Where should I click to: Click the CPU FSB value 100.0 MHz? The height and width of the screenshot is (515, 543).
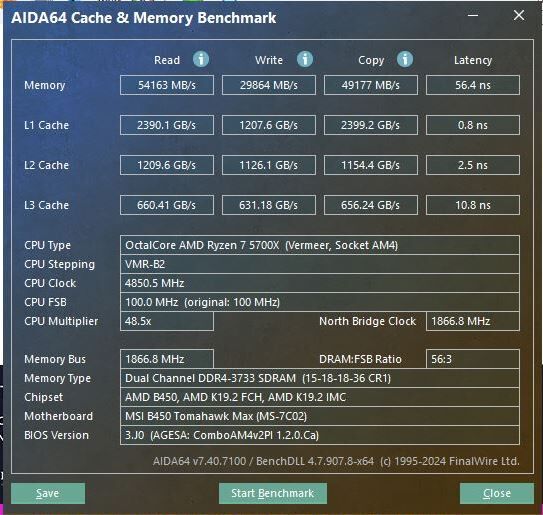click(320, 302)
